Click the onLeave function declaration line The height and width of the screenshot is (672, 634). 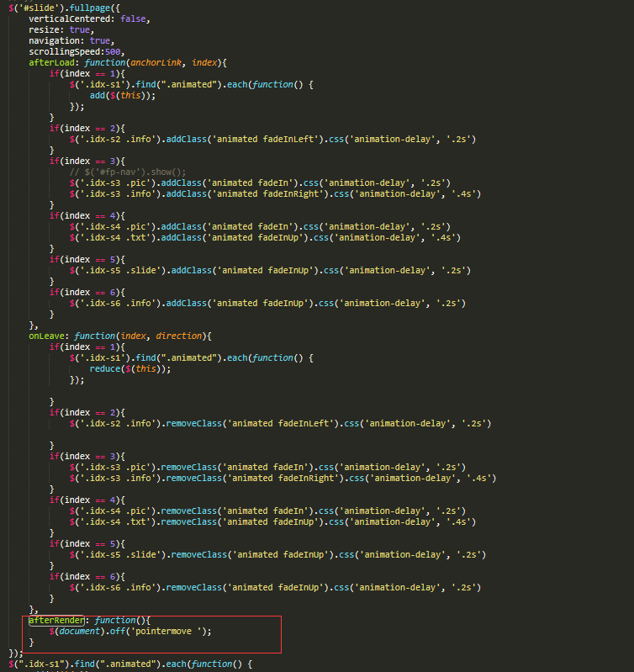click(120, 336)
